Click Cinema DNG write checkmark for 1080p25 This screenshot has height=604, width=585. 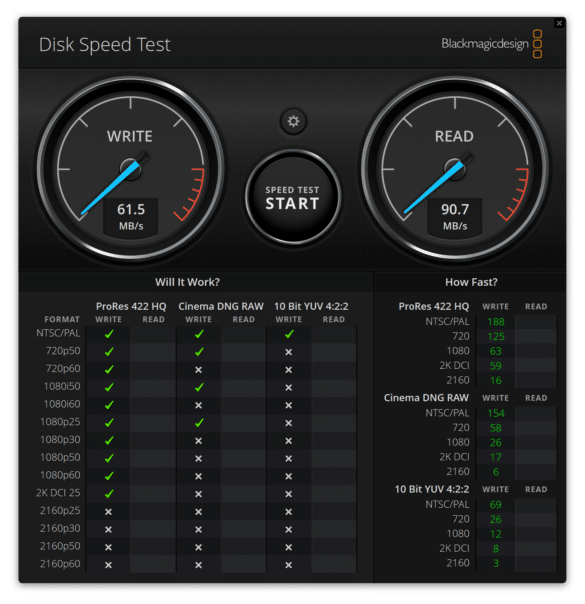tap(199, 423)
